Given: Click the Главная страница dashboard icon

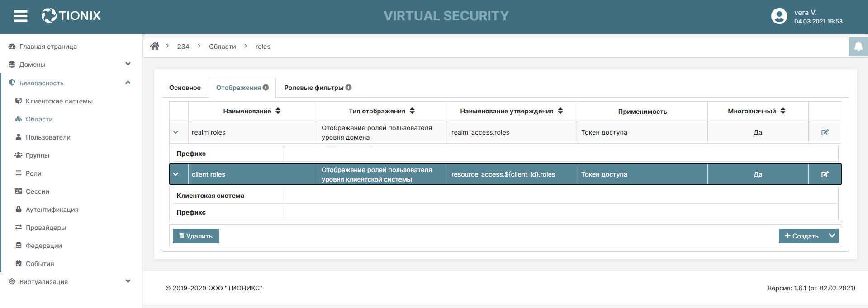Looking at the screenshot, I should click(x=12, y=47).
